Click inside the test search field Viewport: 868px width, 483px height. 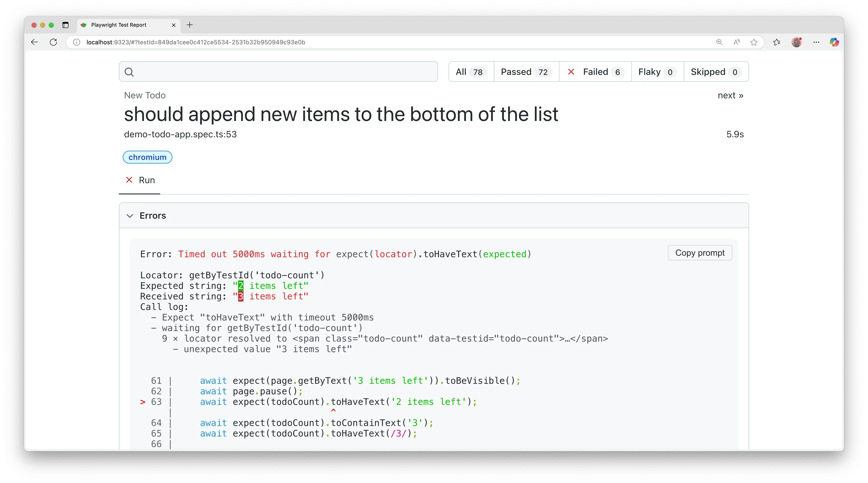tap(278, 71)
